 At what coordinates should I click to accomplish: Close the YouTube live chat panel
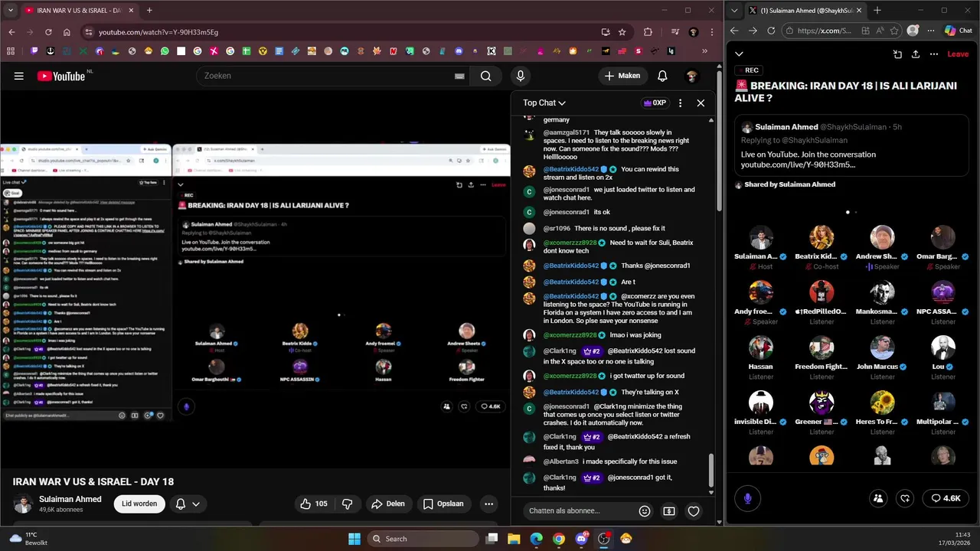tap(701, 103)
